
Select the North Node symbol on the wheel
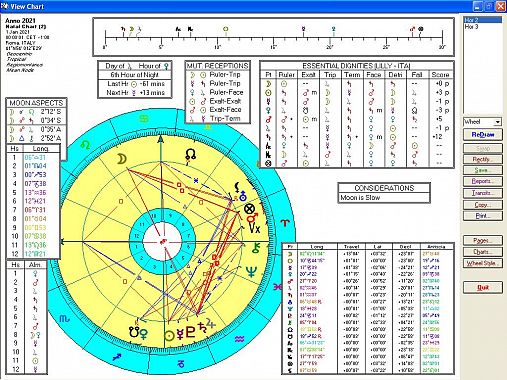point(190,154)
